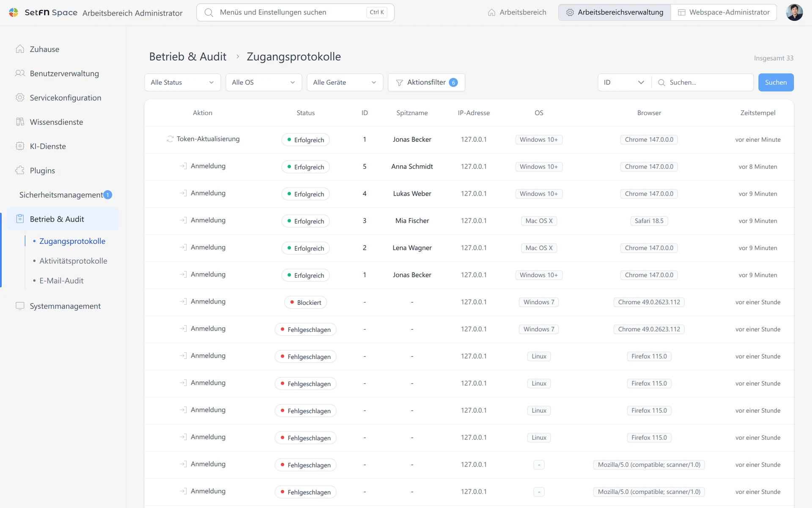812x508 pixels.
Task: Click the Zuhause home icon in the sidebar
Action: (20, 49)
